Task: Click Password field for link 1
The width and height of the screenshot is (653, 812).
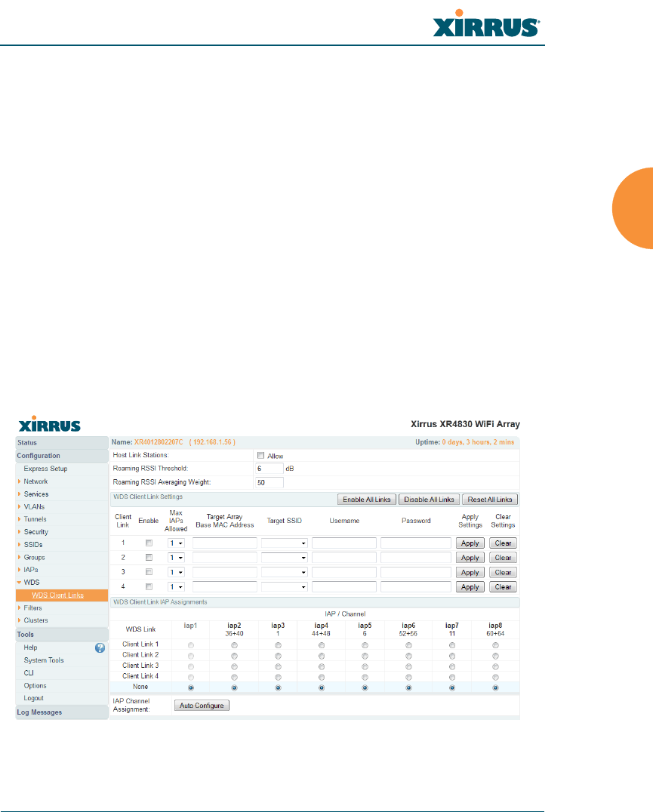Action: click(416, 543)
